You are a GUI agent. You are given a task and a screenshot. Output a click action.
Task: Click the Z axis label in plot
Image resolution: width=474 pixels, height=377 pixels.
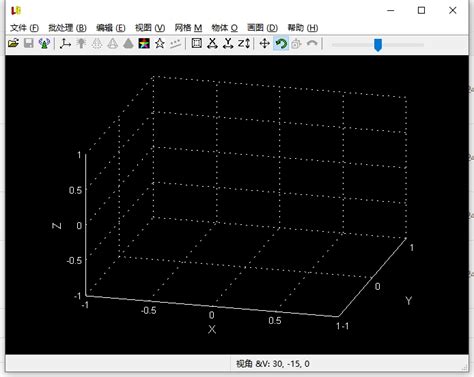tap(57, 226)
